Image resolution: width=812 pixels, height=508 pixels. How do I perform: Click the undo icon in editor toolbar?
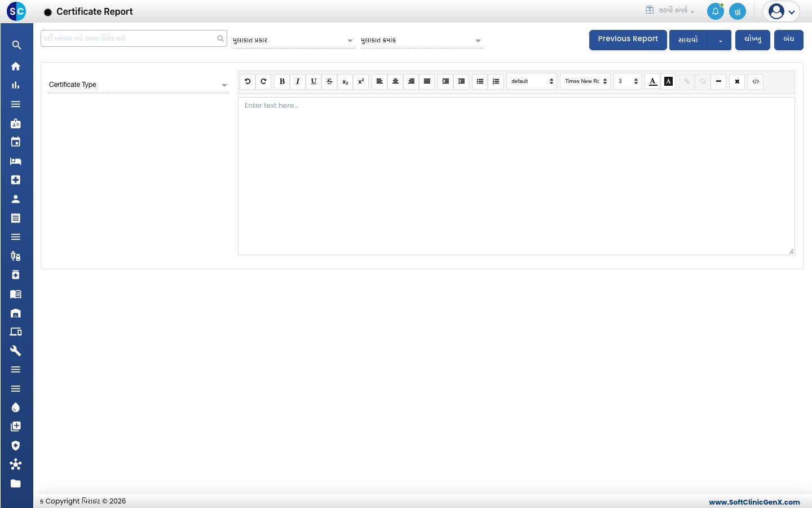(x=248, y=81)
